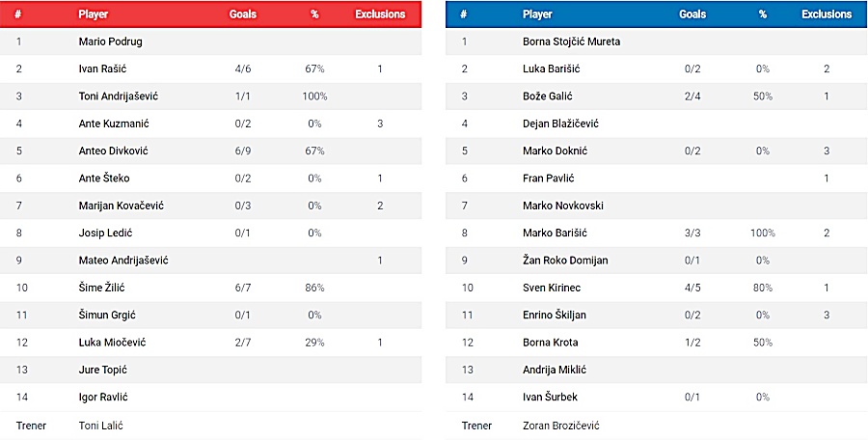Select Šime Žilić in the red table
Image resolution: width=868 pixels, height=440 pixels.
101,289
